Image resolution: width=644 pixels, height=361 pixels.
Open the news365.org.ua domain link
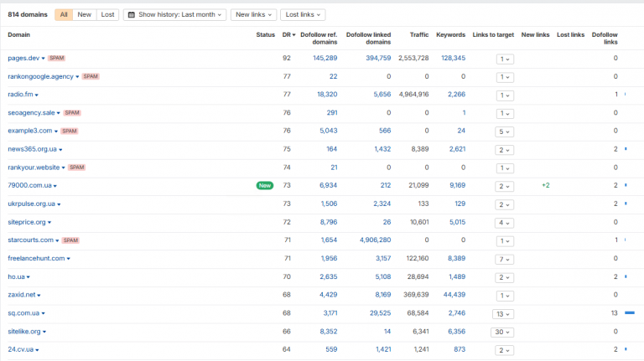click(x=32, y=149)
